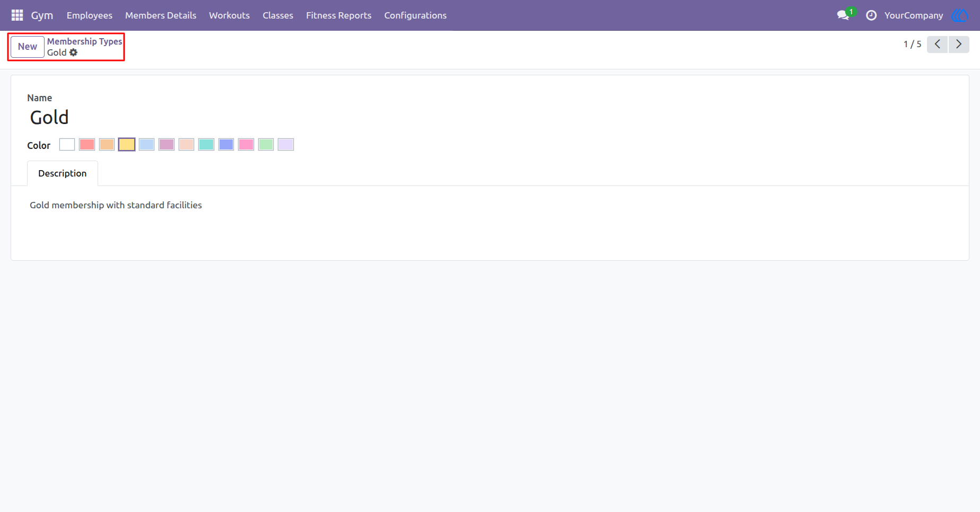The height and width of the screenshot is (512, 980).
Task: Go to next record arrow
Action: click(x=959, y=45)
